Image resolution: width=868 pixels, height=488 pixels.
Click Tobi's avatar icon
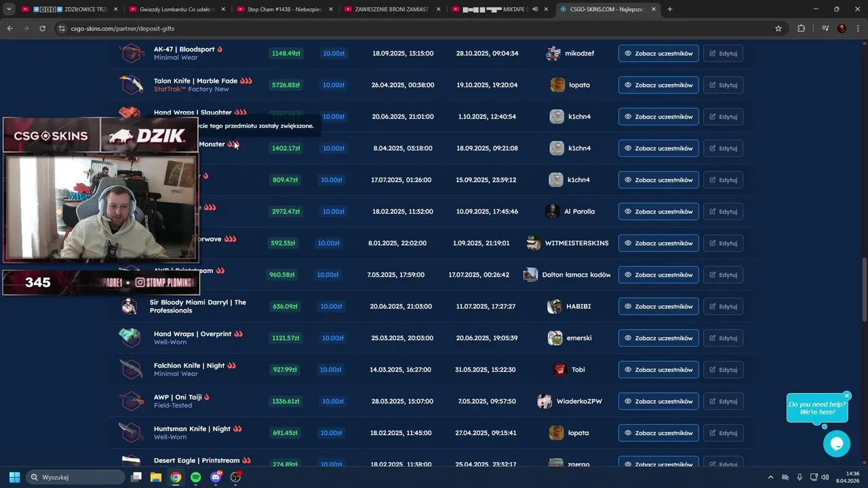[x=560, y=369]
